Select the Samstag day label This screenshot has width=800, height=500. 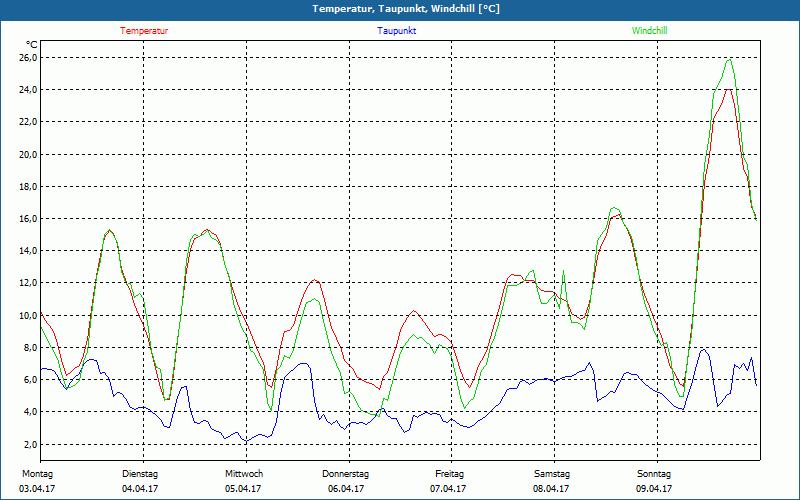[x=552, y=473]
